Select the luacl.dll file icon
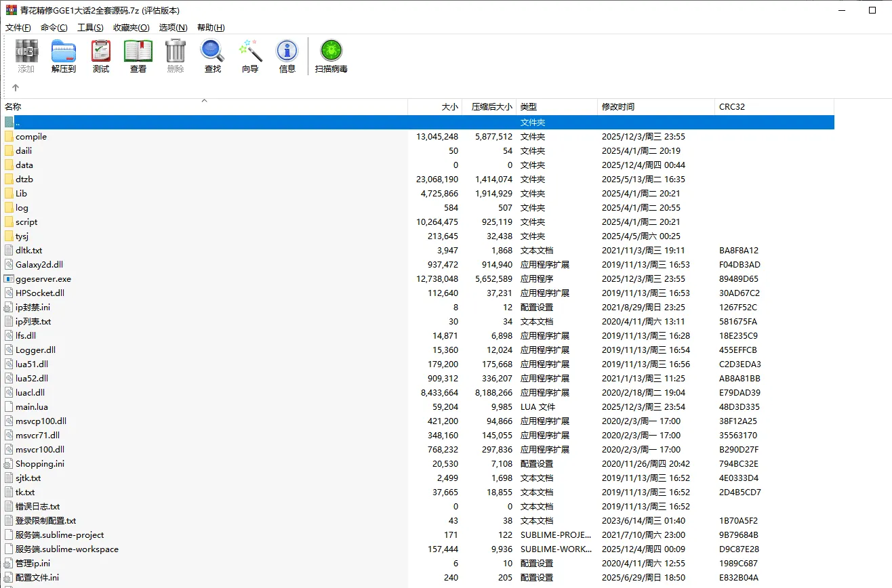This screenshot has height=588, width=892. 9,392
